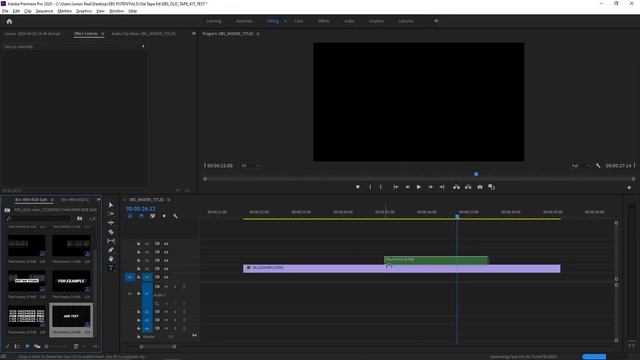Open Program Monitor settings wrench
Screen dimensions: 640x360
(x=598, y=166)
